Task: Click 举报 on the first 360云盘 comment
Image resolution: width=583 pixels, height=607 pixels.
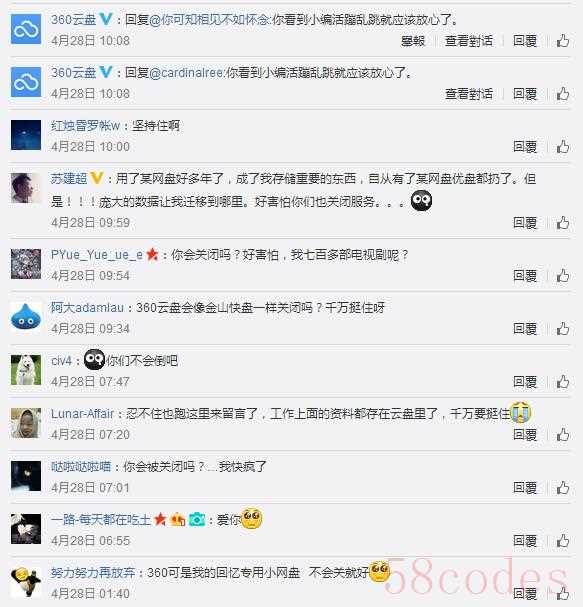Action: [413, 41]
